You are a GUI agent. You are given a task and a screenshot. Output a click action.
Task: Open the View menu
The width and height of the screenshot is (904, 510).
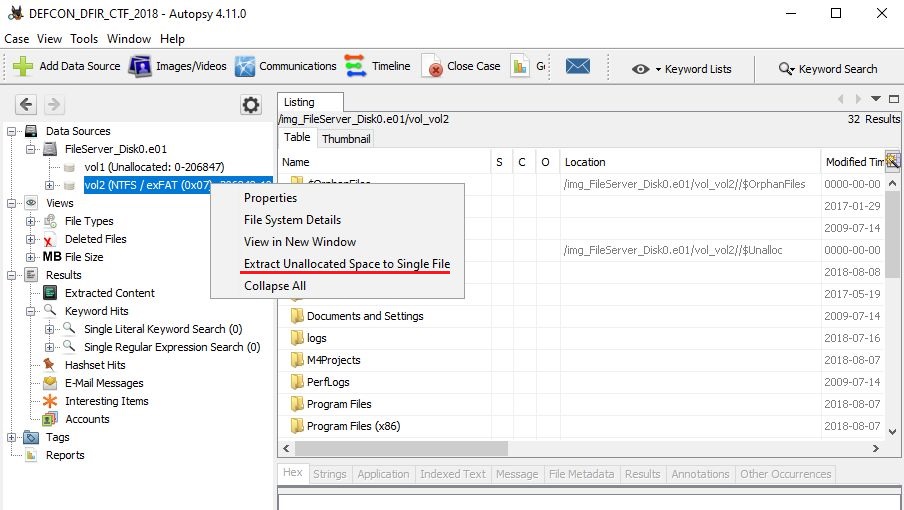pyautogui.click(x=50, y=39)
